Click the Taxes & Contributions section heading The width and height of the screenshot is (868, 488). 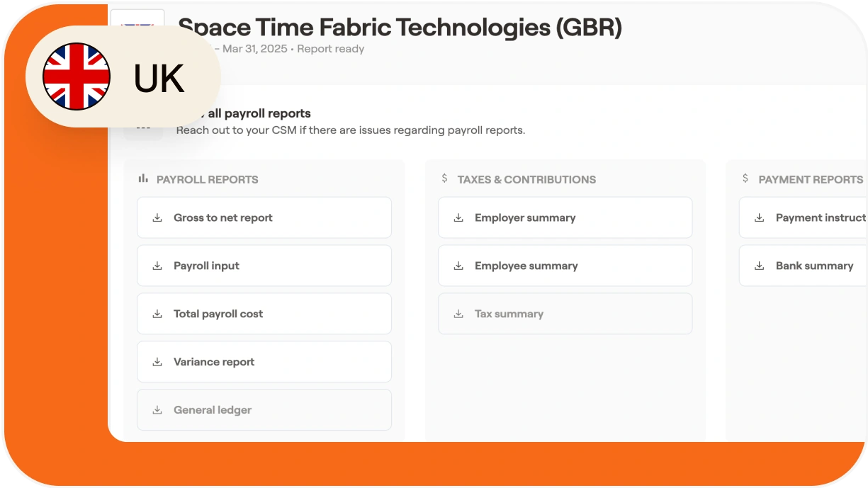pyautogui.click(x=526, y=180)
